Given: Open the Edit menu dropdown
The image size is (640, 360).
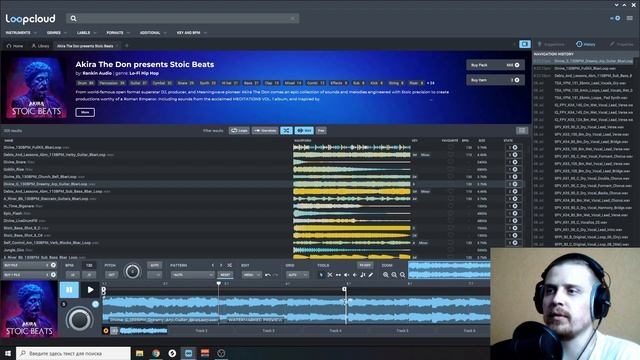Looking at the screenshot, I should [251, 275].
